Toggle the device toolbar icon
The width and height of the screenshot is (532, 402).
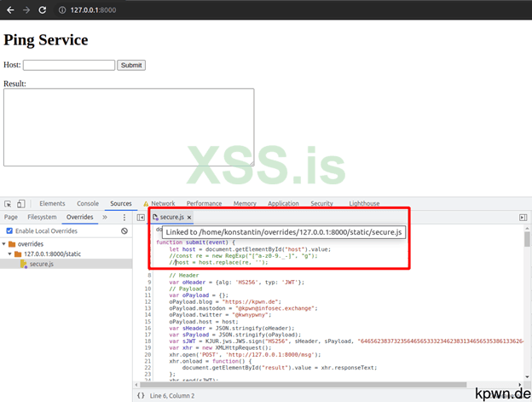[21, 204]
